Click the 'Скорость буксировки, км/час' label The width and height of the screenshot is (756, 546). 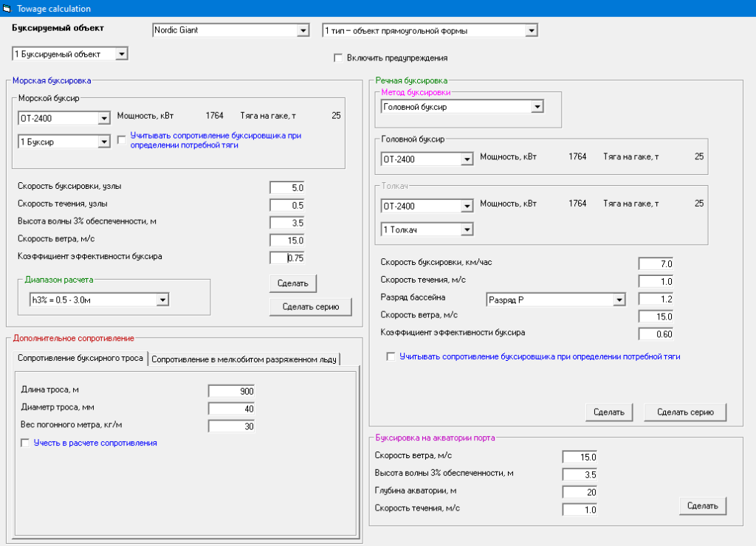click(x=436, y=262)
